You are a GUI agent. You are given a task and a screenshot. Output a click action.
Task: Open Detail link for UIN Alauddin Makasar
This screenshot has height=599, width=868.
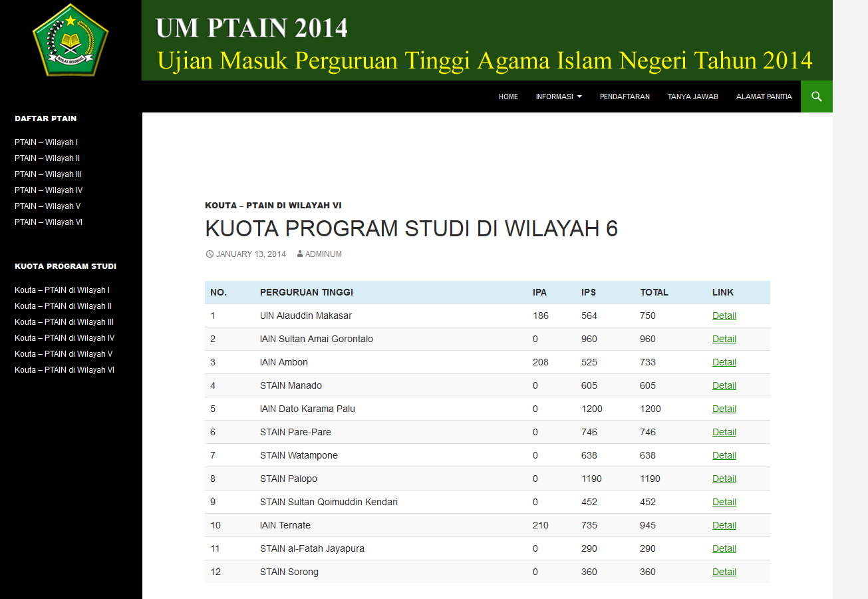724,315
